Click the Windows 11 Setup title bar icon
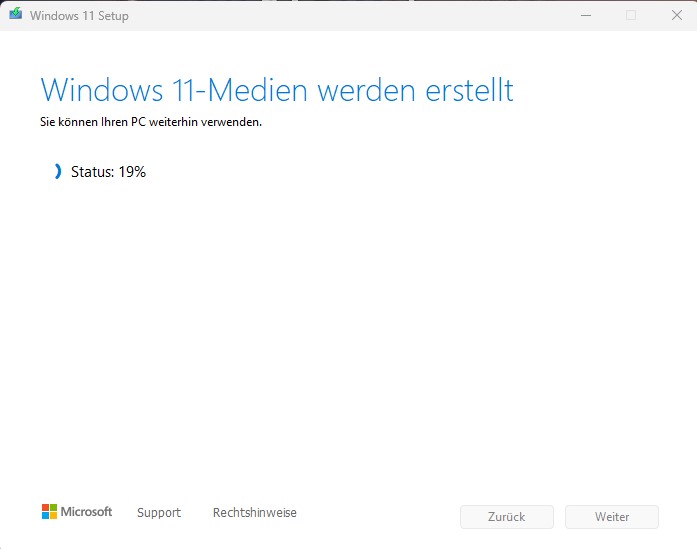The image size is (697, 549). click(16, 13)
